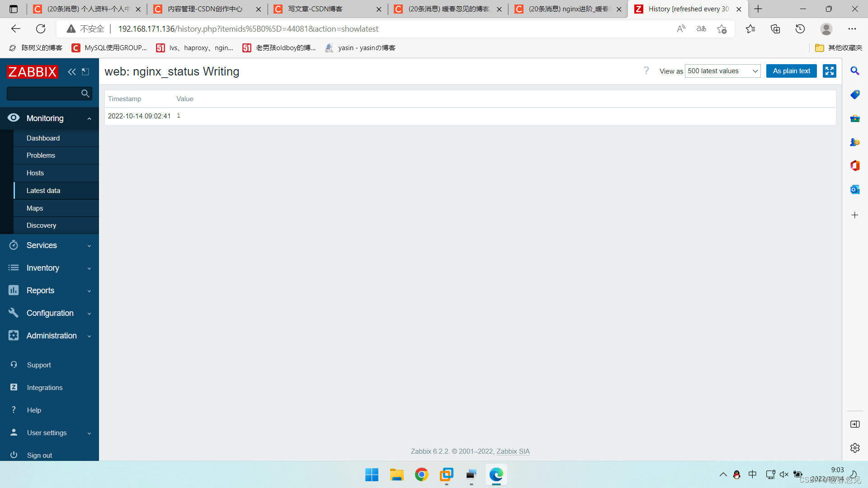Open Problems under Monitoring
Screen dimensions: 868x488
tap(41, 155)
